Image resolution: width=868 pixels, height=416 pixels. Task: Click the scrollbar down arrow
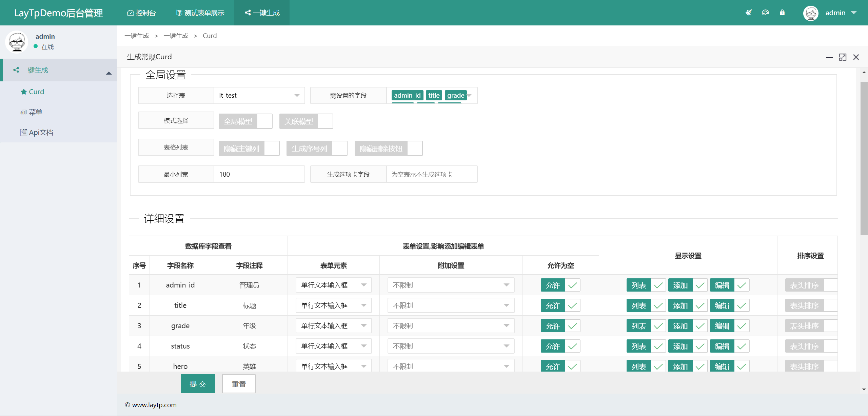tap(864, 390)
